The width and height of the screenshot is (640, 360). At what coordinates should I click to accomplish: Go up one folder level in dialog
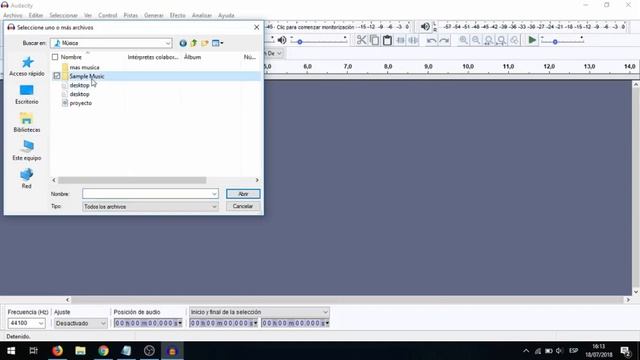tap(194, 43)
